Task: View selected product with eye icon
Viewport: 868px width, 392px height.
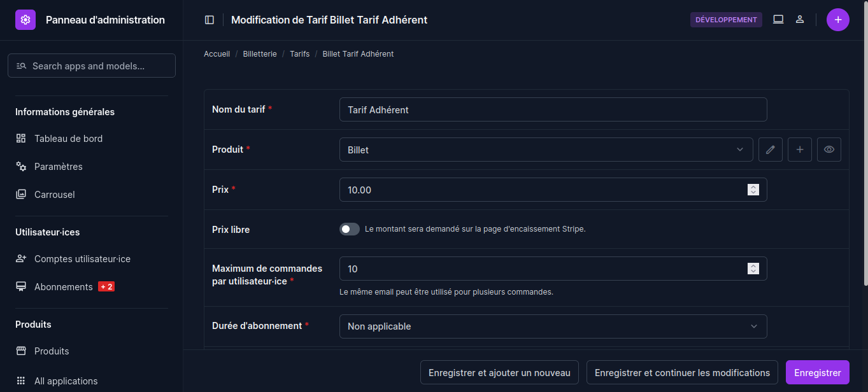Action: coord(829,150)
